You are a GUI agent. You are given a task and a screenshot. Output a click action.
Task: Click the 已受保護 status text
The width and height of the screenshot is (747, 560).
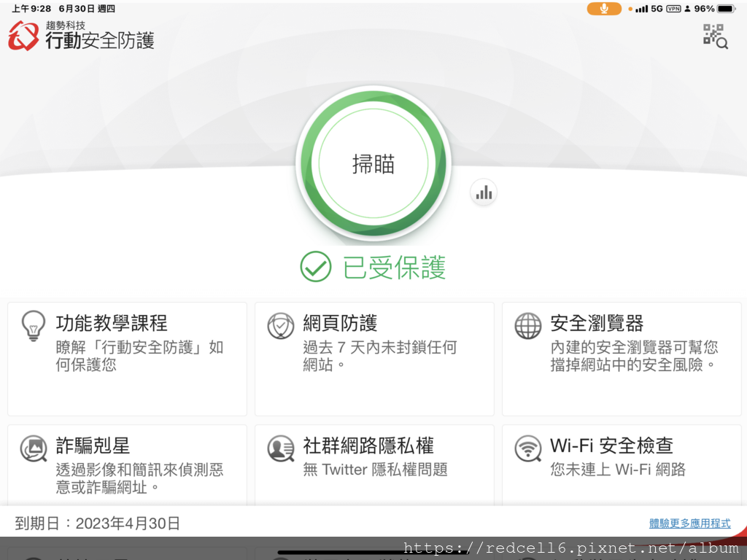pos(394,267)
